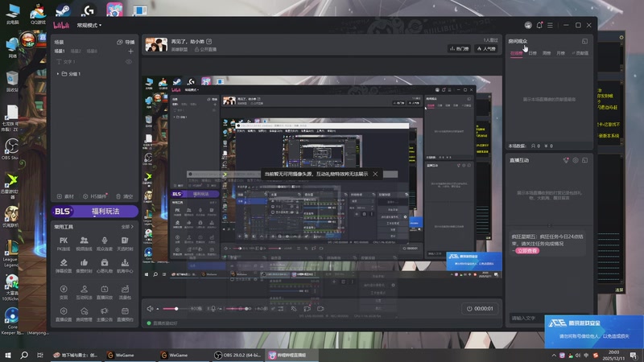Image resolution: width=644 pixels, height=362 pixels.
Task: Click 公开直播 lock label under title
Action: [x=205, y=49]
